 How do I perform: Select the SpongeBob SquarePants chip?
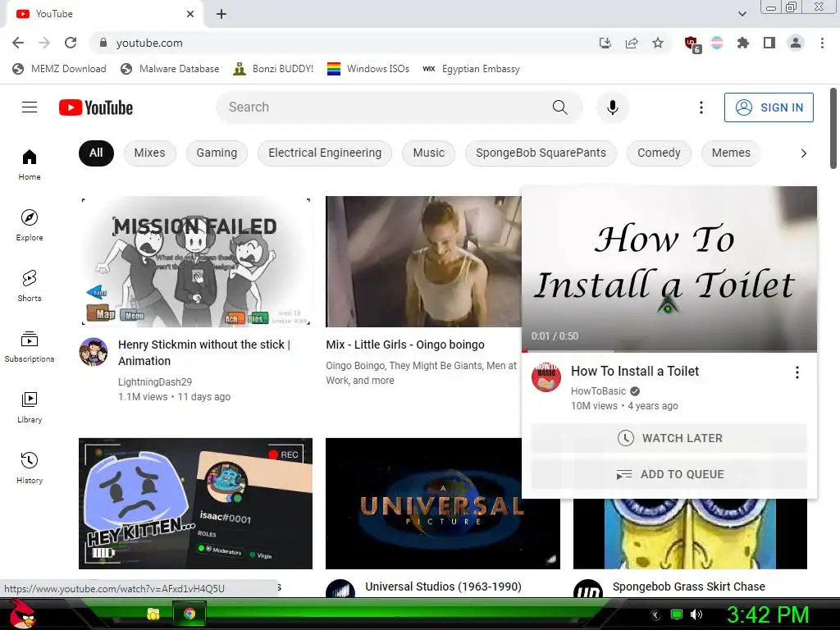pyautogui.click(x=541, y=153)
